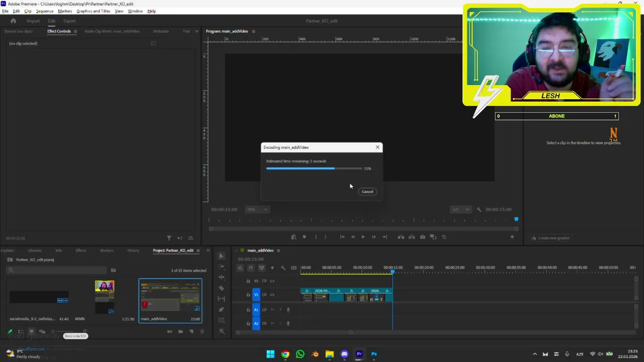
Task: Select the Slip tool
Action: tap(221, 299)
